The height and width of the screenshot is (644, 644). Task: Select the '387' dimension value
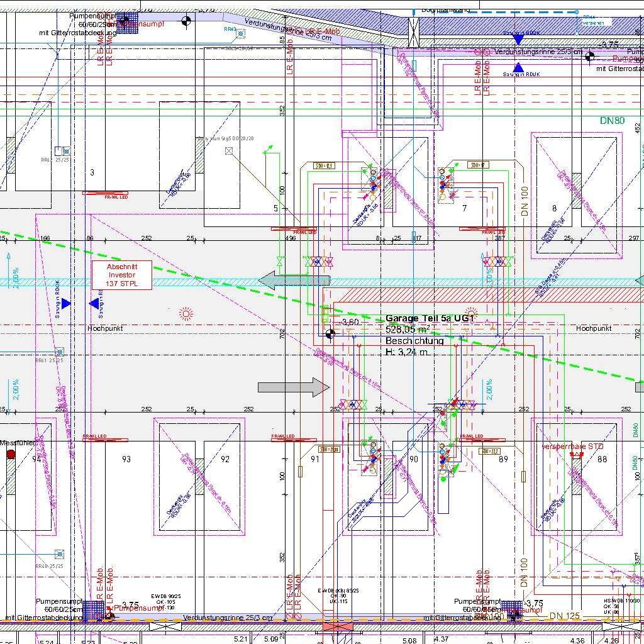[x=500, y=238]
